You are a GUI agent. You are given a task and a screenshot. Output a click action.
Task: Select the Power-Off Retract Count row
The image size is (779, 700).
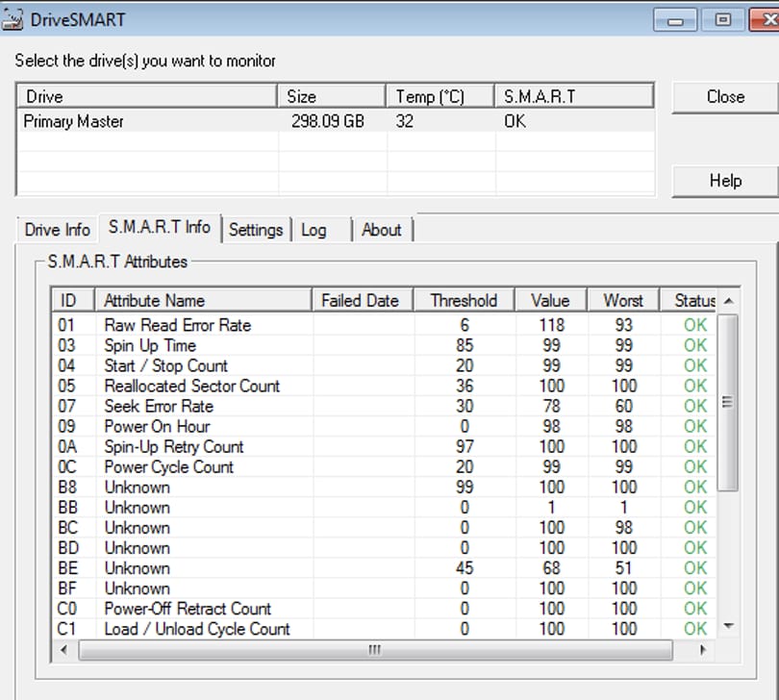pyautogui.click(x=384, y=609)
